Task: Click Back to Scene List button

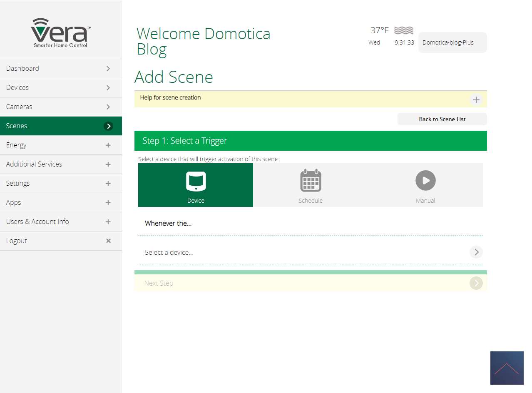Action: [x=442, y=119]
